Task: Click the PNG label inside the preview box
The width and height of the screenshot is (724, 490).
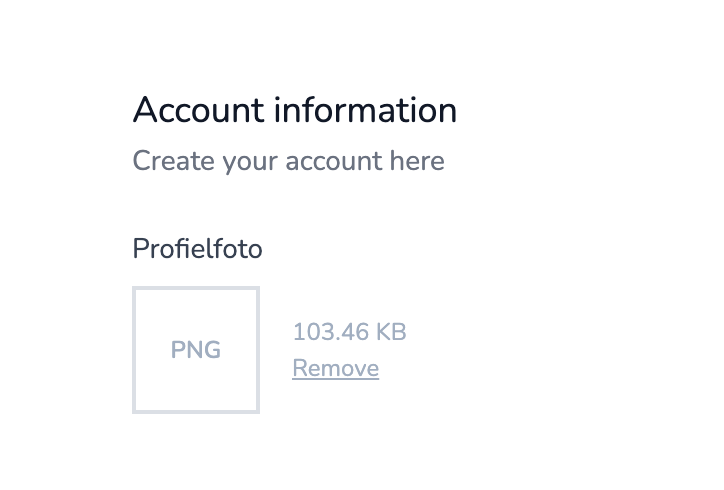Action: pos(196,351)
